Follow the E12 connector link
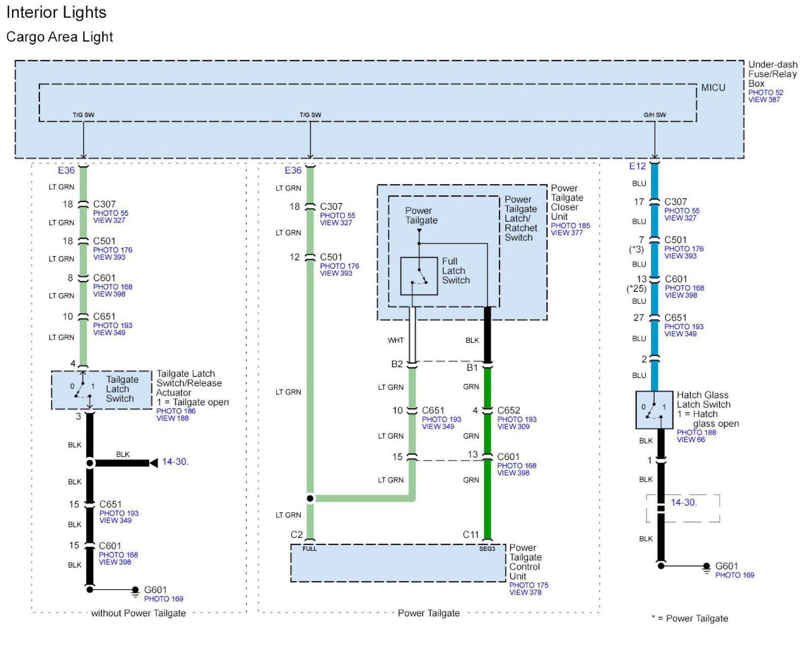Image resolution: width=812 pixels, height=654 pixels. pos(637,166)
